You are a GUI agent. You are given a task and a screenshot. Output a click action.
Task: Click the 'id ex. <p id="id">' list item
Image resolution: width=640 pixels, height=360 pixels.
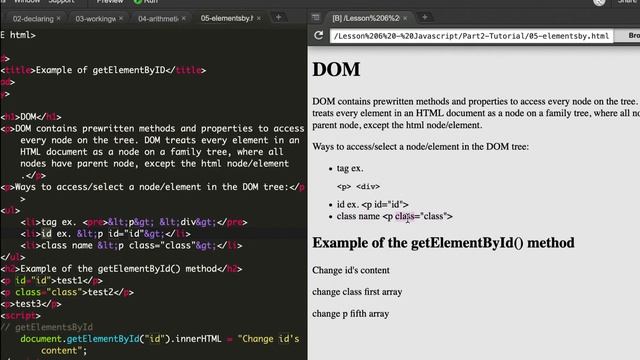(x=372, y=204)
